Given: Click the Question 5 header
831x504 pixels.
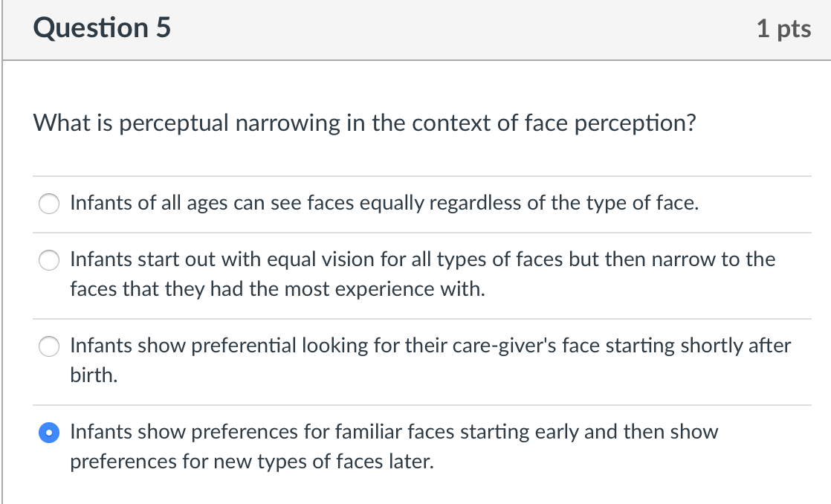Looking at the screenshot, I should tap(102, 28).
